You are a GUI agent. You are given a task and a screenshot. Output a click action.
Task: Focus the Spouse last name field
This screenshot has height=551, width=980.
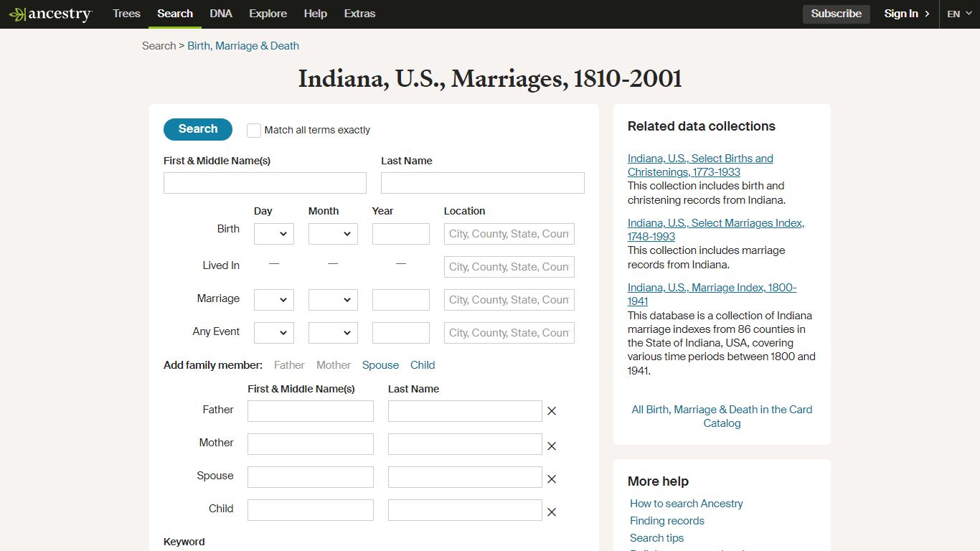(465, 477)
